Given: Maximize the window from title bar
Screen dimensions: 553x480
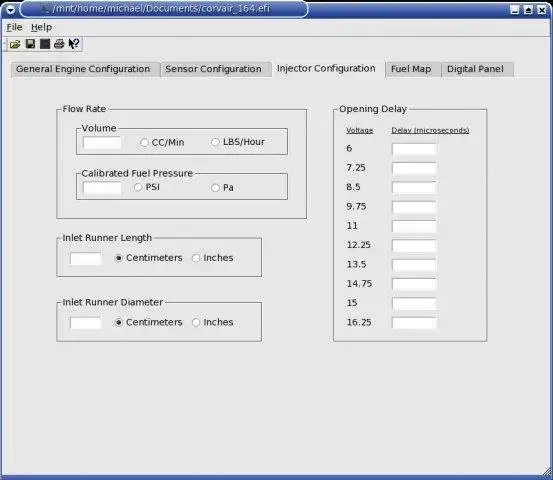Looking at the screenshot, I should click(528, 10).
